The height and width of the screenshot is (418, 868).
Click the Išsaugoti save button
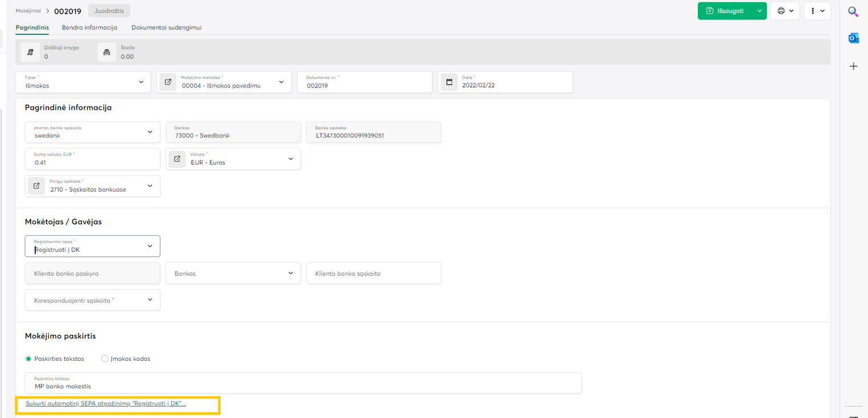pos(725,11)
